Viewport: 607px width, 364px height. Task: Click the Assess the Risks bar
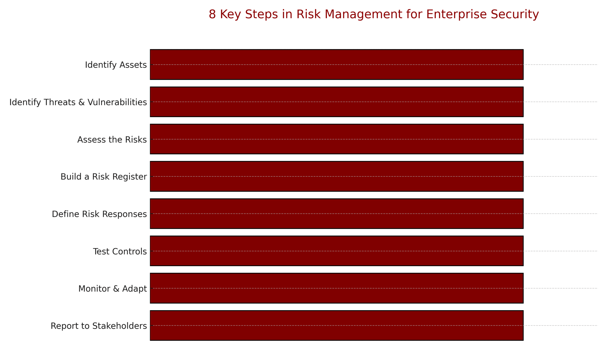click(337, 139)
